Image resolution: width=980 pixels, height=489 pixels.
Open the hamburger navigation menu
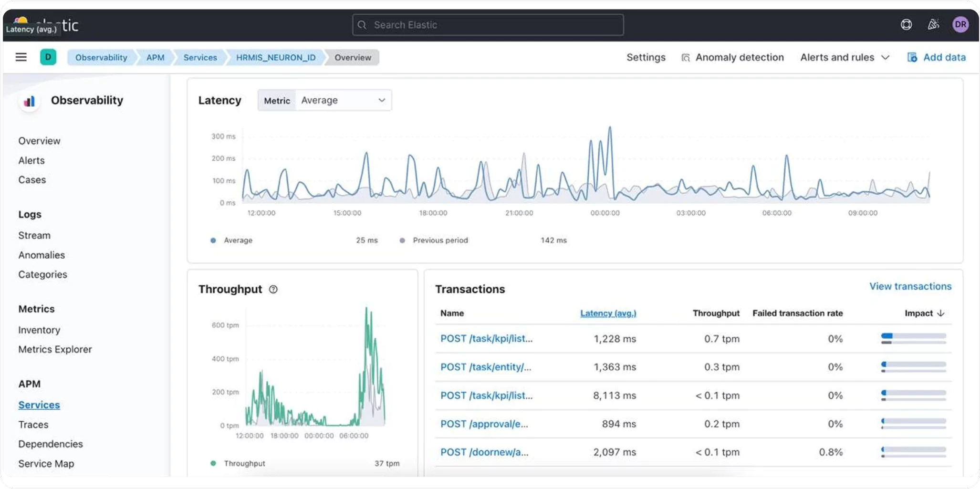[21, 57]
